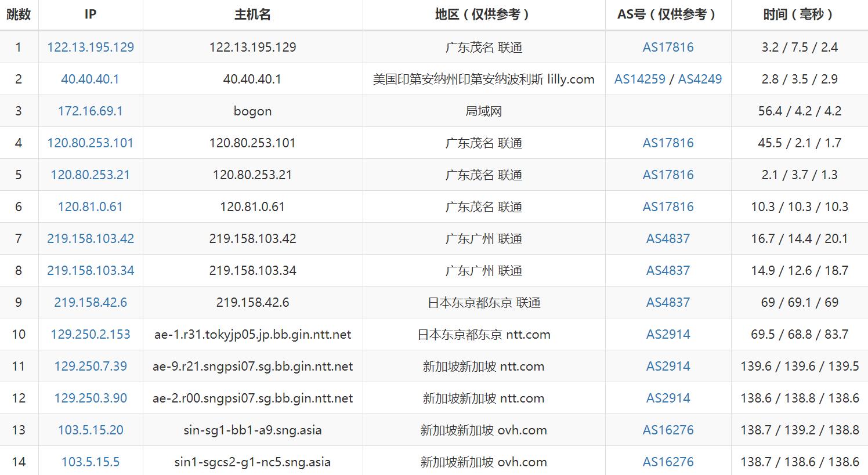Click AS17816 link in hop 5 row
The width and height of the screenshot is (868, 475).
pyautogui.click(x=668, y=175)
